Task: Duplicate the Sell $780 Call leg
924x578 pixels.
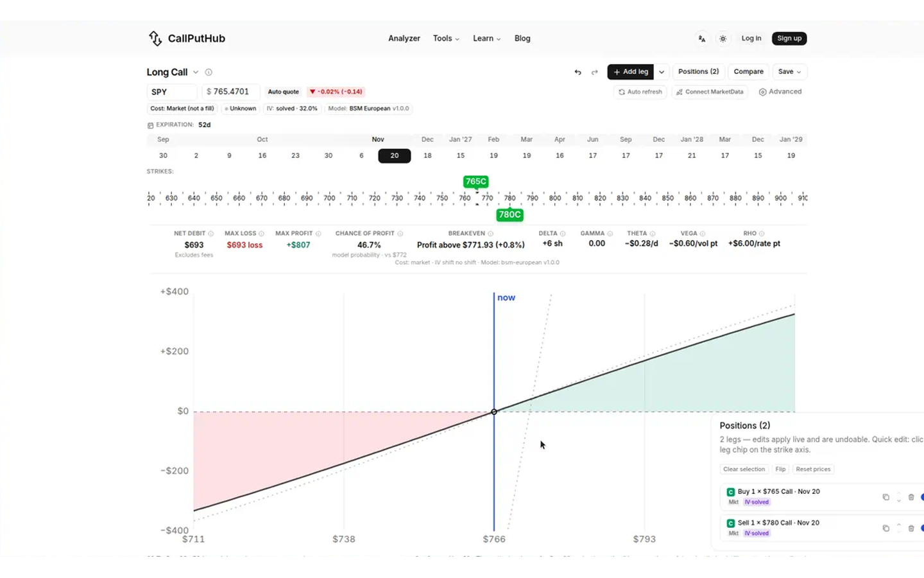Action: [x=886, y=528]
